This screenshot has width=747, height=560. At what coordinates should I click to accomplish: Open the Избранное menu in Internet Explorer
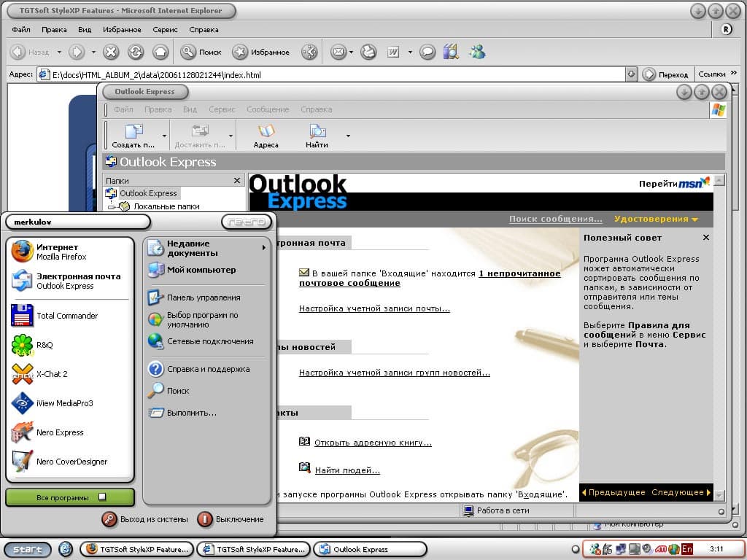point(122,29)
